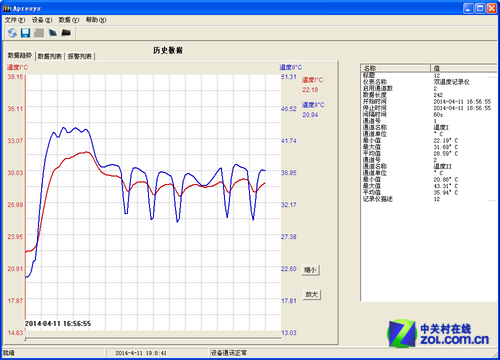Click the left axis value 39.15
Screen dimensions: 500x360
16,77
